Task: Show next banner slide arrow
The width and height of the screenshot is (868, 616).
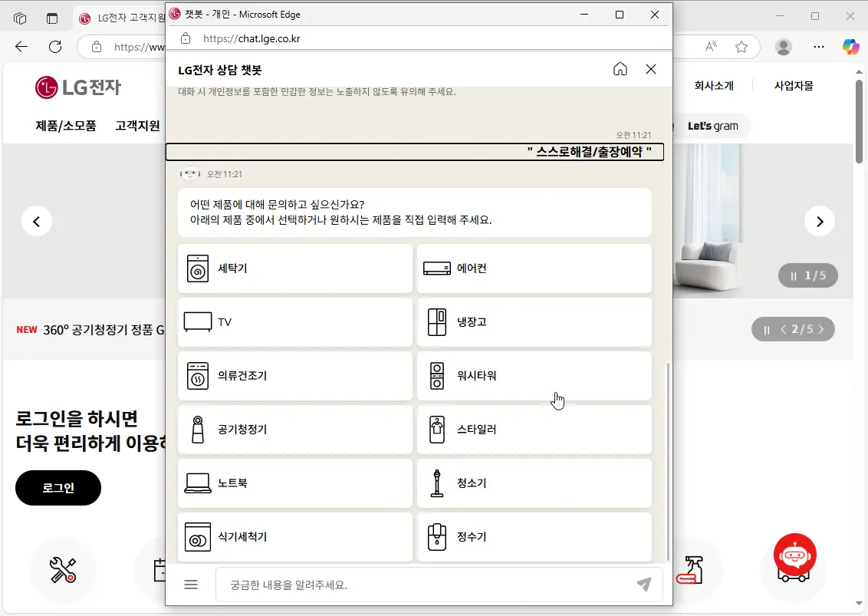Action: [820, 221]
